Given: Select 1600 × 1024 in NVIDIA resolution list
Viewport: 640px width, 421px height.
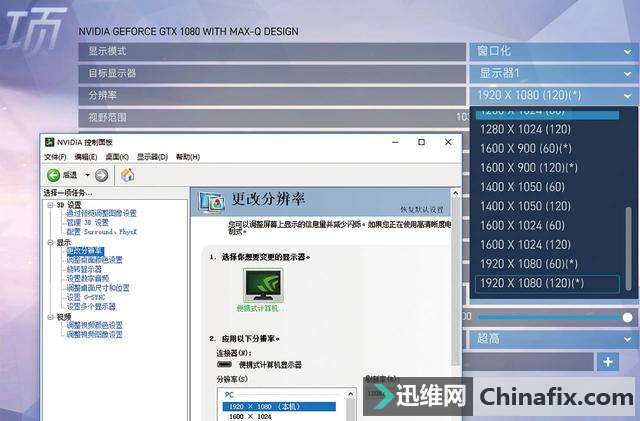Looking at the screenshot, I should pyautogui.click(x=250, y=417).
